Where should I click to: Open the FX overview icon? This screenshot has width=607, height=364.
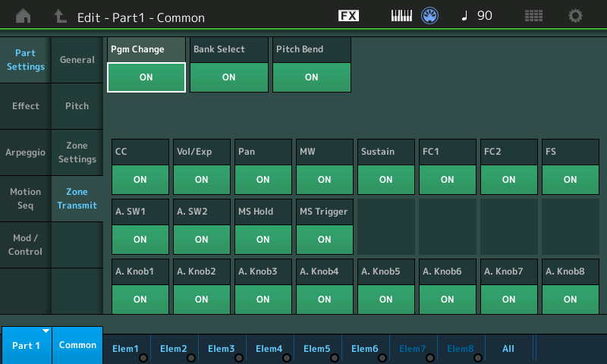click(348, 16)
